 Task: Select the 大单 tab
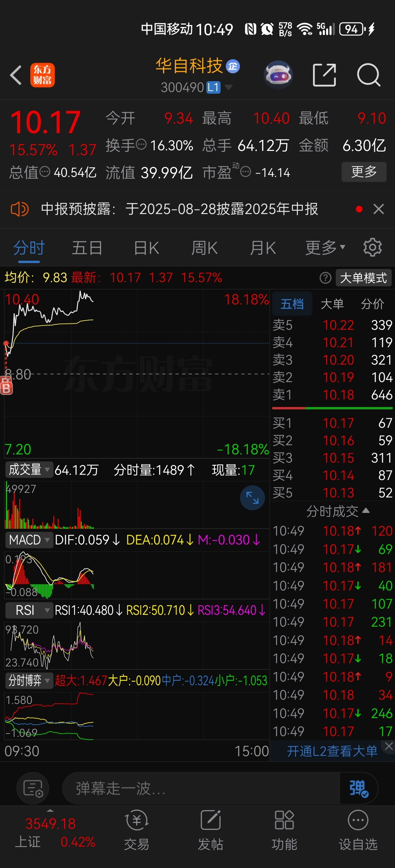[332, 303]
